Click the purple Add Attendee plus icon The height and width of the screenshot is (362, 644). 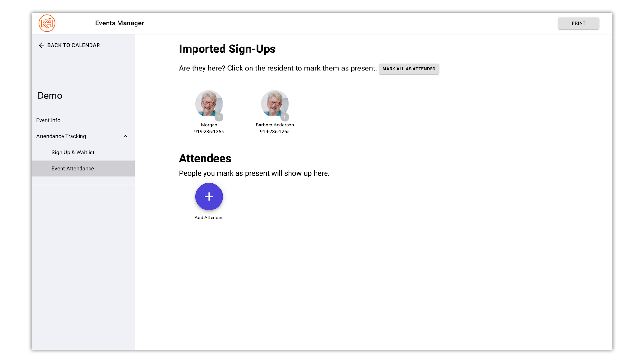pyautogui.click(x=209, y=197)
